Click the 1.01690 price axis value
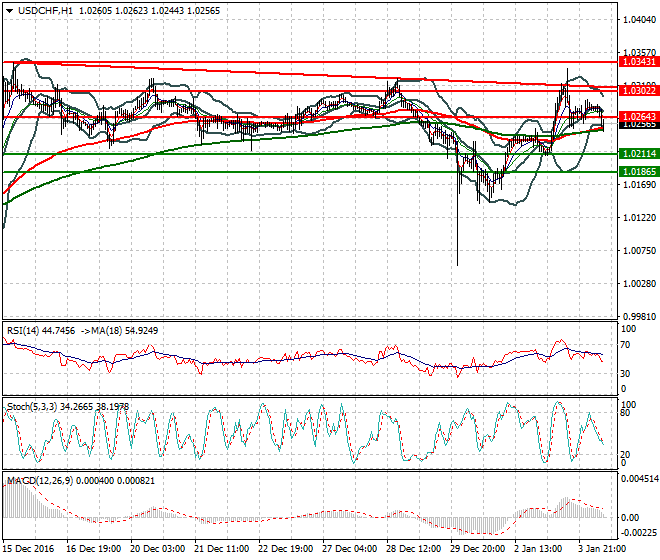The height and width of the screenshot is (560, 660). [639, 184]
